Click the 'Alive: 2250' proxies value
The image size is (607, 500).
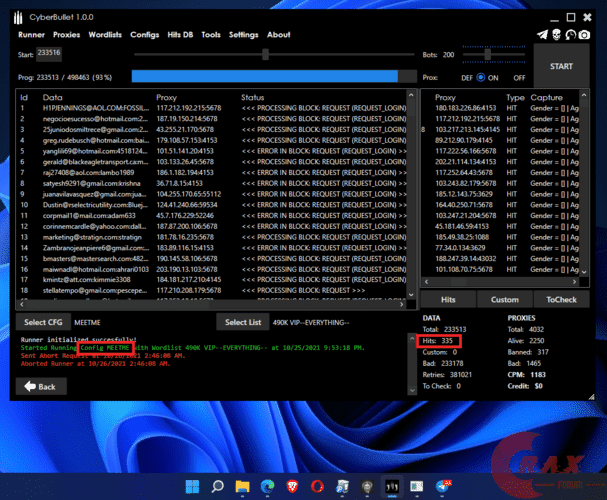(526, 341)
